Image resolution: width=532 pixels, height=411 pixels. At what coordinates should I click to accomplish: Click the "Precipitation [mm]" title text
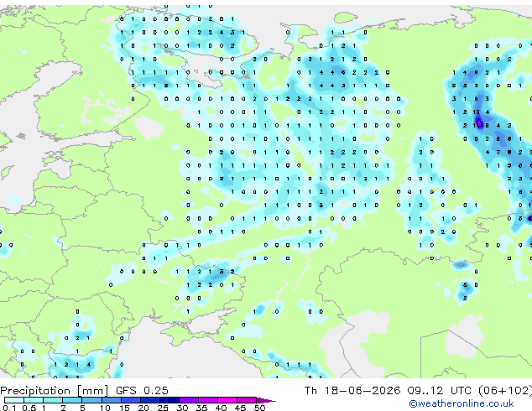click(x=54, y=391)
